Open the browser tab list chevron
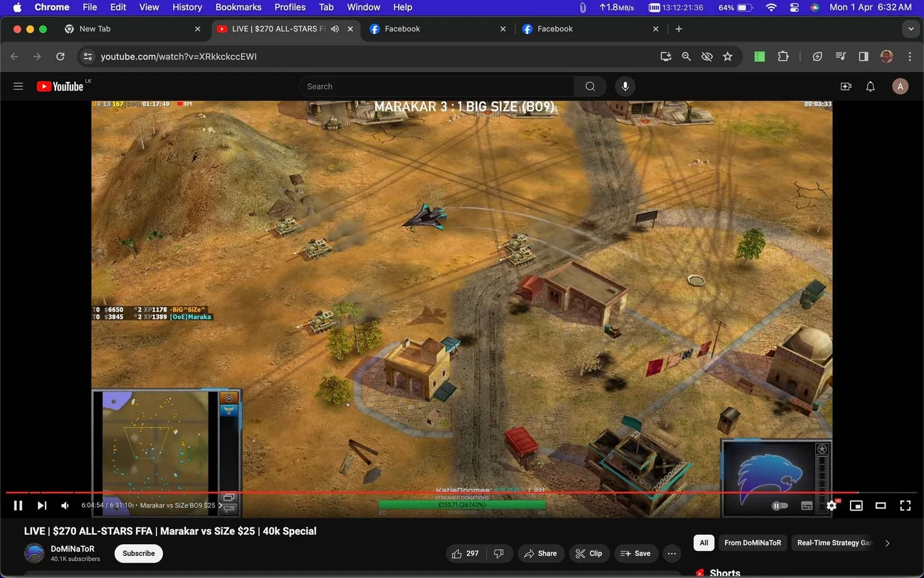Viewport: 924px width, 578px height. [912, 28]
